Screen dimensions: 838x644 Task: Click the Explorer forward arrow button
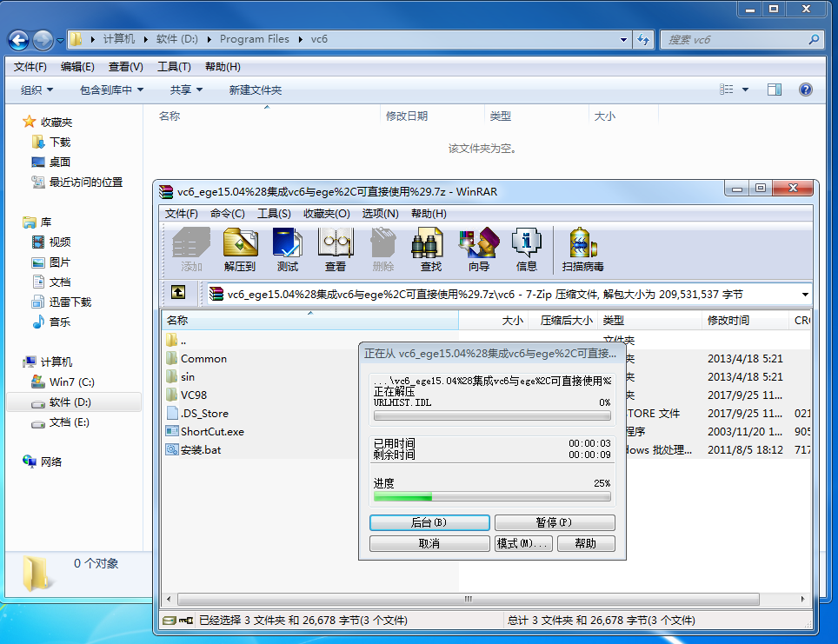coord(43,40)
